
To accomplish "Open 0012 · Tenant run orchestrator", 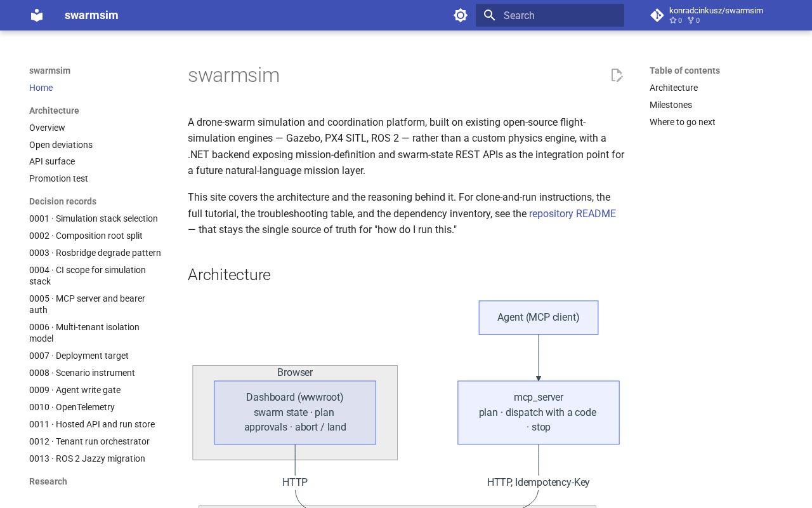I will point(89,441).
